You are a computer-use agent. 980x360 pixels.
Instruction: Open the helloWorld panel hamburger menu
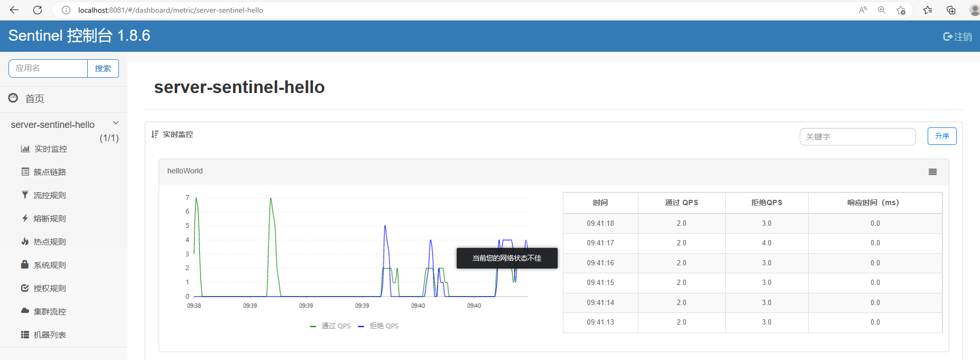pyautogui.click(x=932, y=172)
